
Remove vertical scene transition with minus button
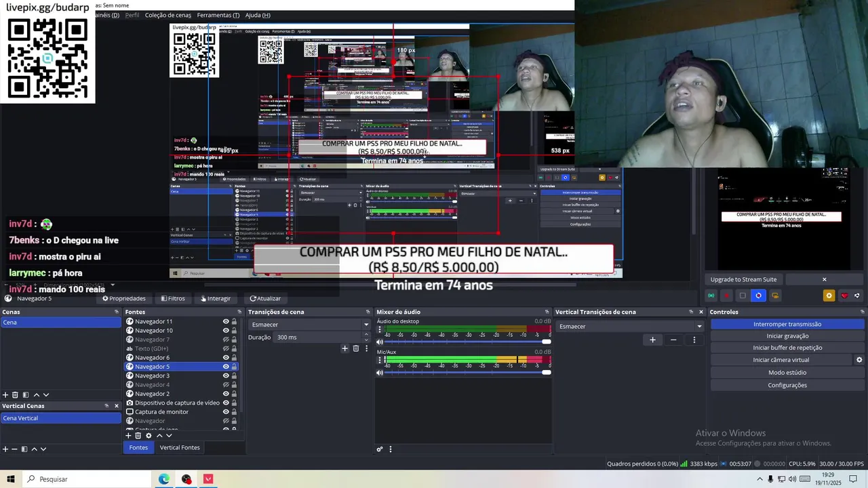[673, 340]
